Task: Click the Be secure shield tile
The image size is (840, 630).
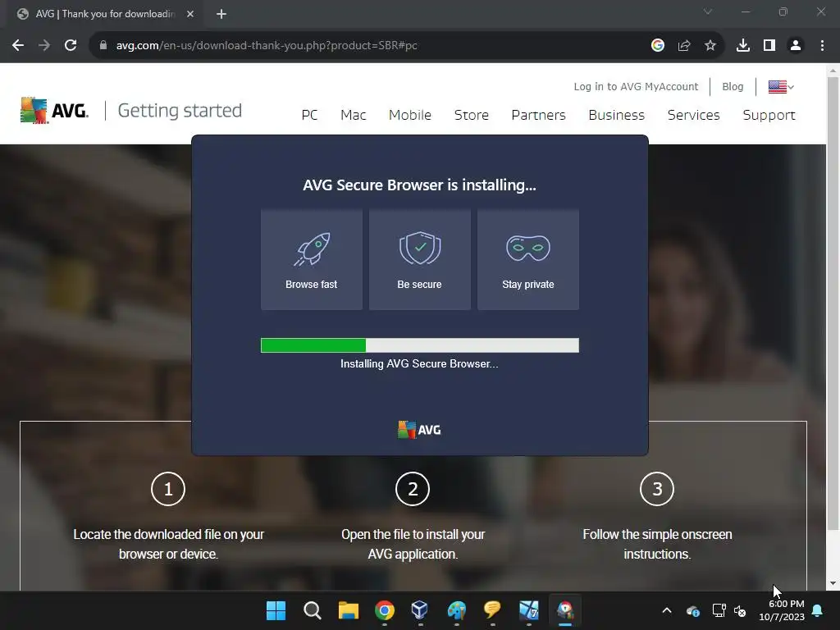Action: pos(419,259)
